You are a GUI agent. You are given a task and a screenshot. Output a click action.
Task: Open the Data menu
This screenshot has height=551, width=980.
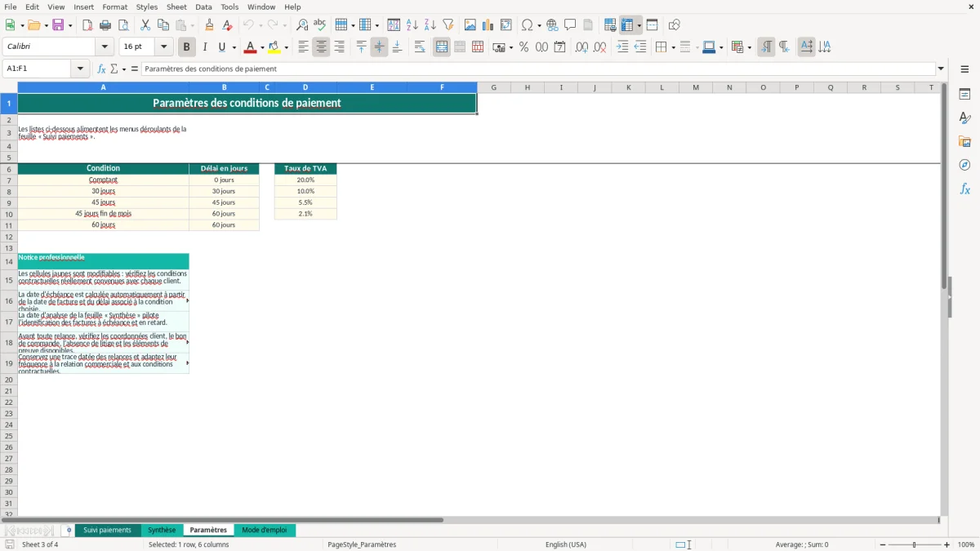(203, 7)
